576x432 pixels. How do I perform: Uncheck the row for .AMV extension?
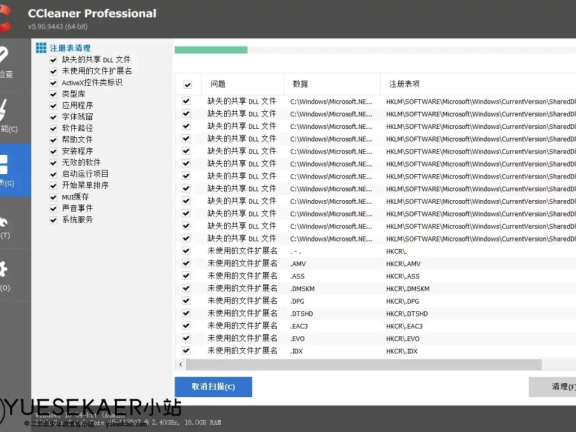pyautogui.click(x=186, y=263)
